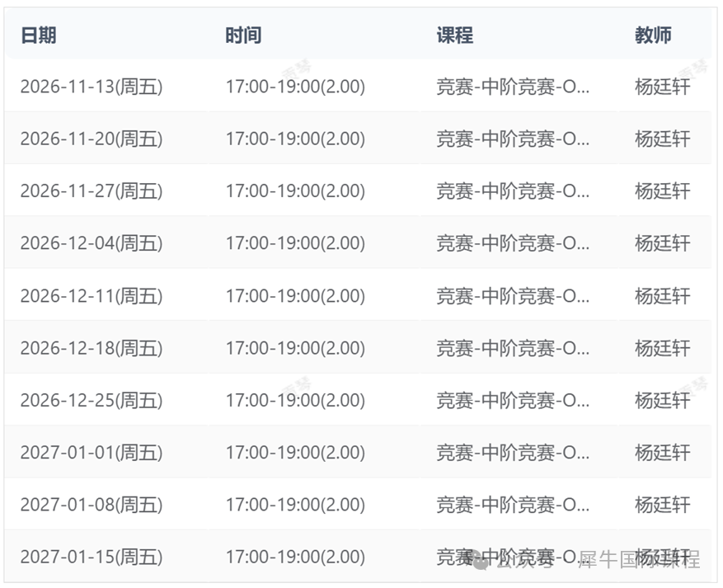Select the 2026-12-11 date cell
The height and width of the screenshot is (588, 723).
point(92,295)
